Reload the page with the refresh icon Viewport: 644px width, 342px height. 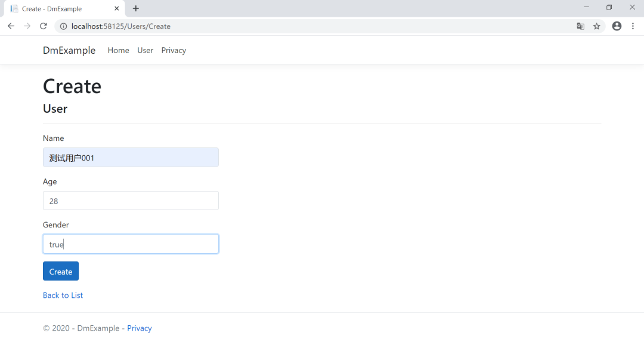[x=43, y=26]
